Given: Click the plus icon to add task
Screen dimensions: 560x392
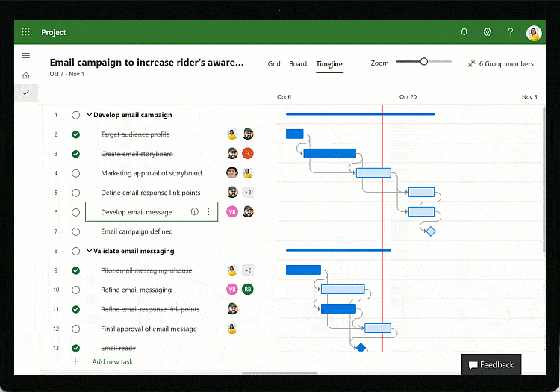Looking at the screenshot, I should pos(75,361).
